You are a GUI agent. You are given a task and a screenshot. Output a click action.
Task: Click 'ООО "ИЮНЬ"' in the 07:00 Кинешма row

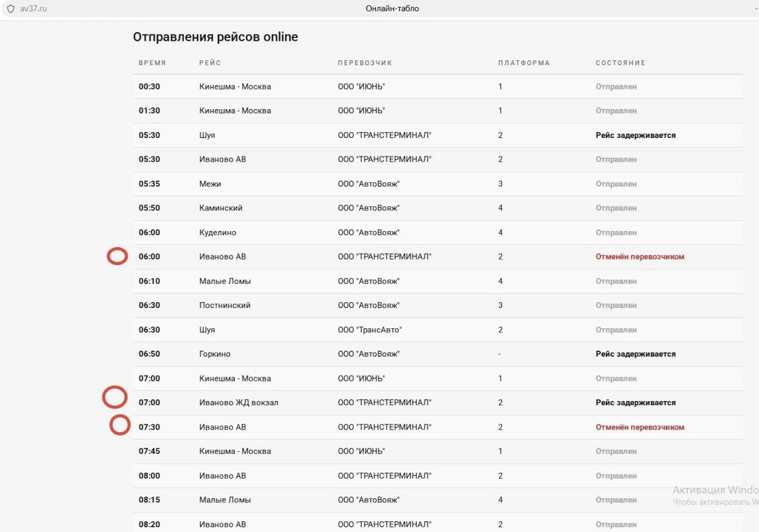coord(362,378)
